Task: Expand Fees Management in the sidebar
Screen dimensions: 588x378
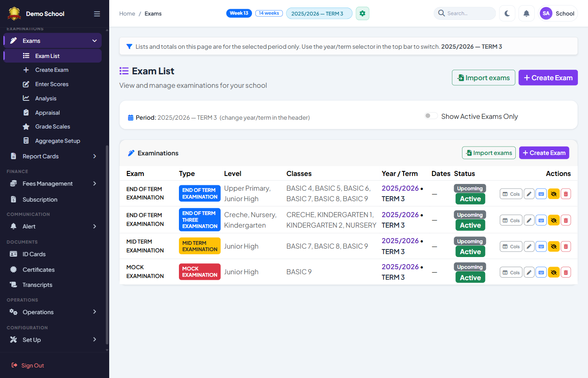Action: [x=52, y=184]
